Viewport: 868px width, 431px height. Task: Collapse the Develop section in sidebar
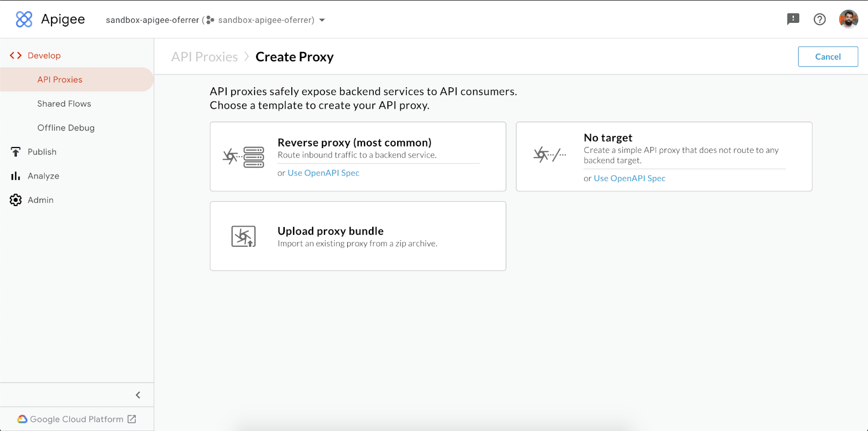point(44,55)
